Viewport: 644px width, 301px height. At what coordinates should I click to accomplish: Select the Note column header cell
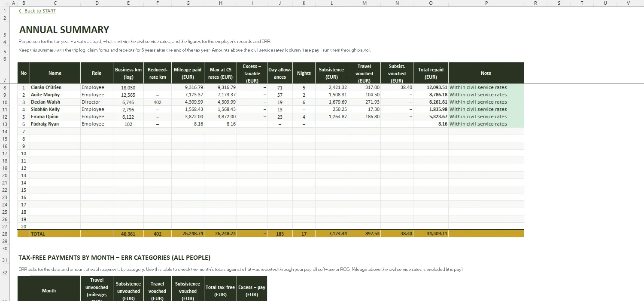pos(486,73)
